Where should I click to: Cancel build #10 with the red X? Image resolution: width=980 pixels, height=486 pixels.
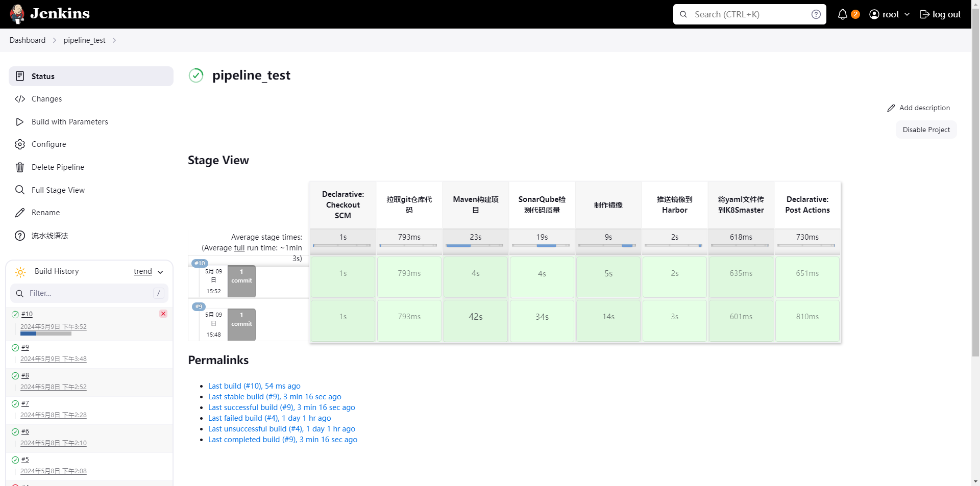tap(163, 314)
